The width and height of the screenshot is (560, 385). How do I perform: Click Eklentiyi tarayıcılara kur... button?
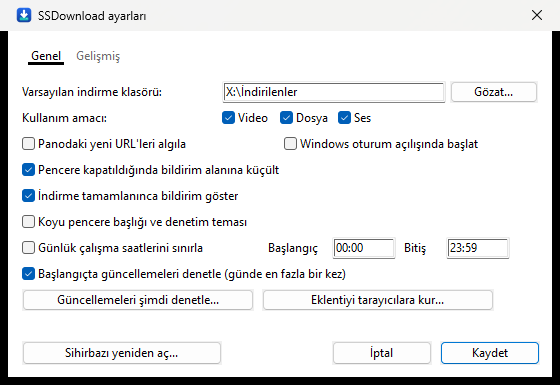378,300
